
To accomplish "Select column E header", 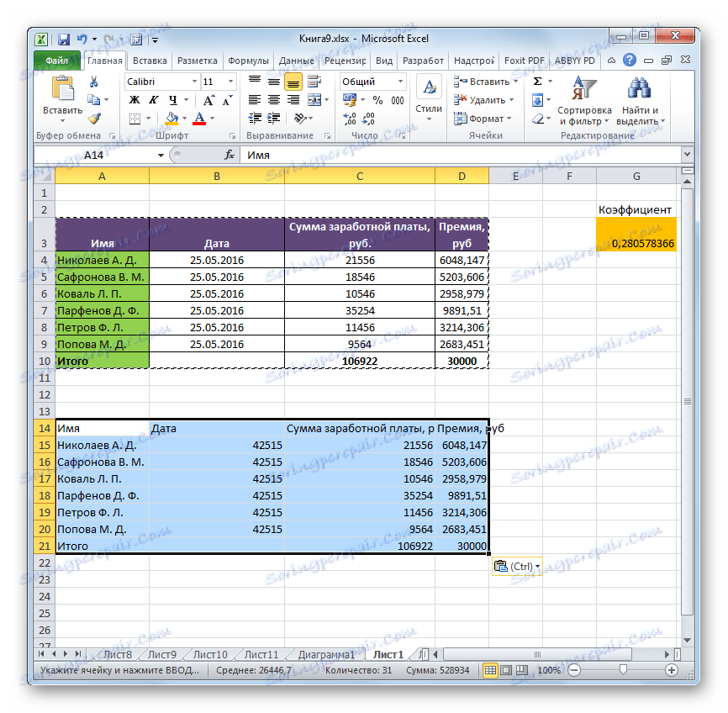I will point(515,177).
